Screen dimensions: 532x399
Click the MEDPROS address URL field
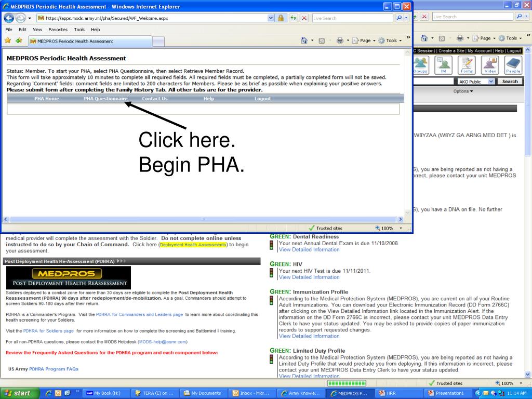click(x=152, y=18)
